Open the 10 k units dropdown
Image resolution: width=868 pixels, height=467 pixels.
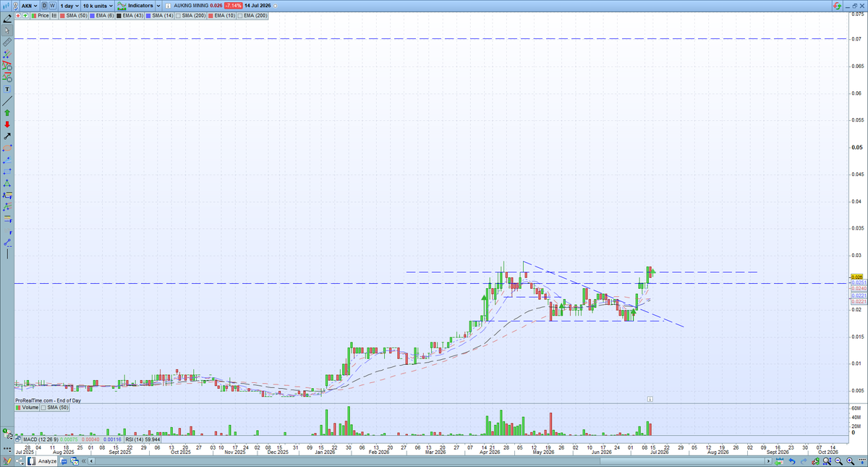[98, 6]
